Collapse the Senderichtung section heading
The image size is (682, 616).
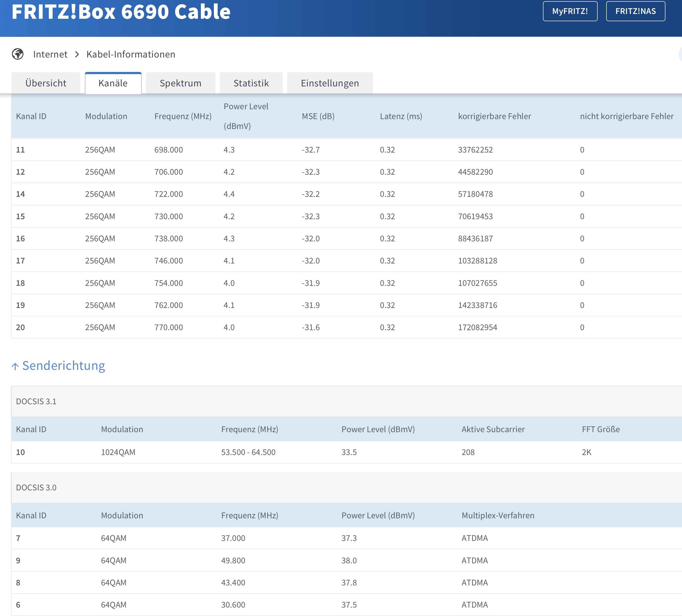pos(63,366)
